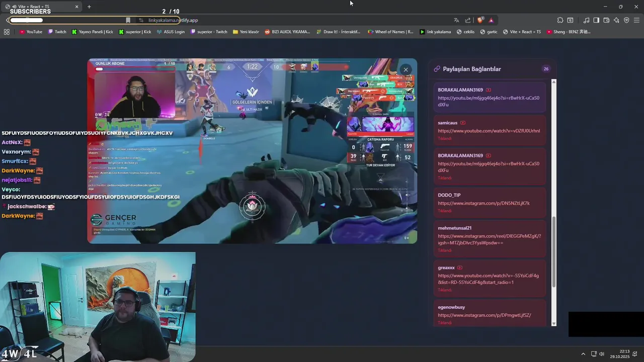Open the ASUS Login bookmark

(x=171, y=32)
